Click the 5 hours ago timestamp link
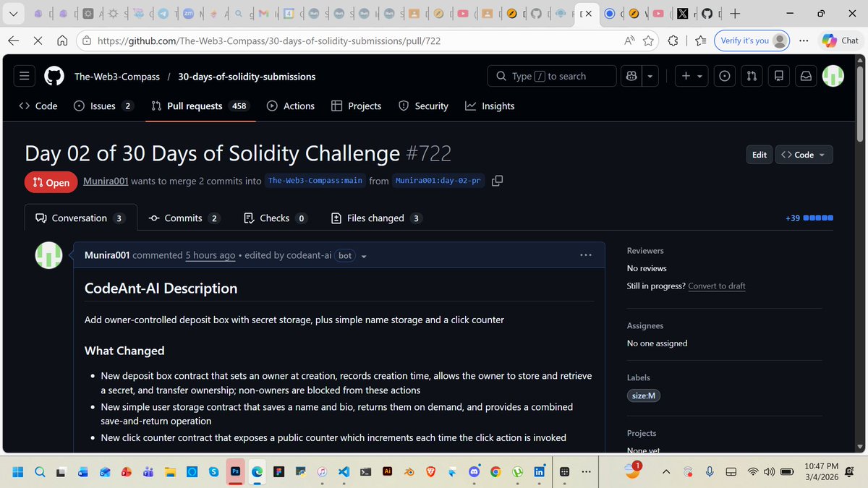The image size is (868, 488). [210, 255]
